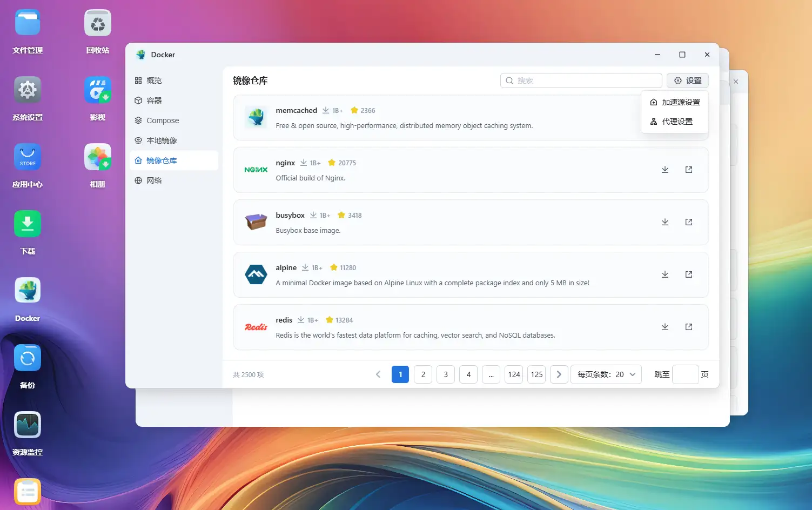Click previous page chevron arrow
This screenshot has width=812, height=510.
click(378, 374)
